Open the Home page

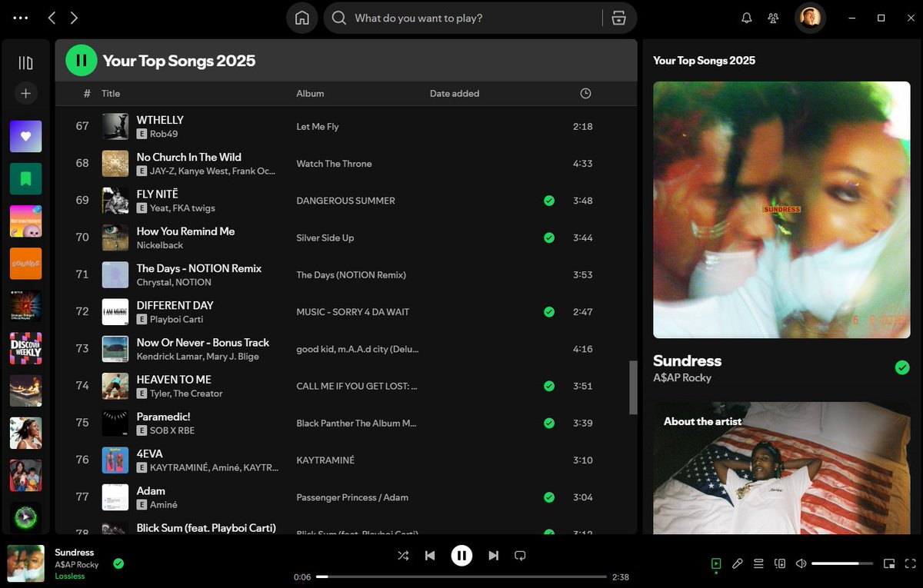coord(302,18)
